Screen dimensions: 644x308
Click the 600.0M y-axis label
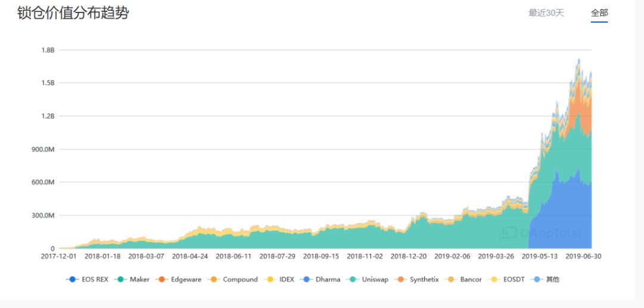[43, 182]
